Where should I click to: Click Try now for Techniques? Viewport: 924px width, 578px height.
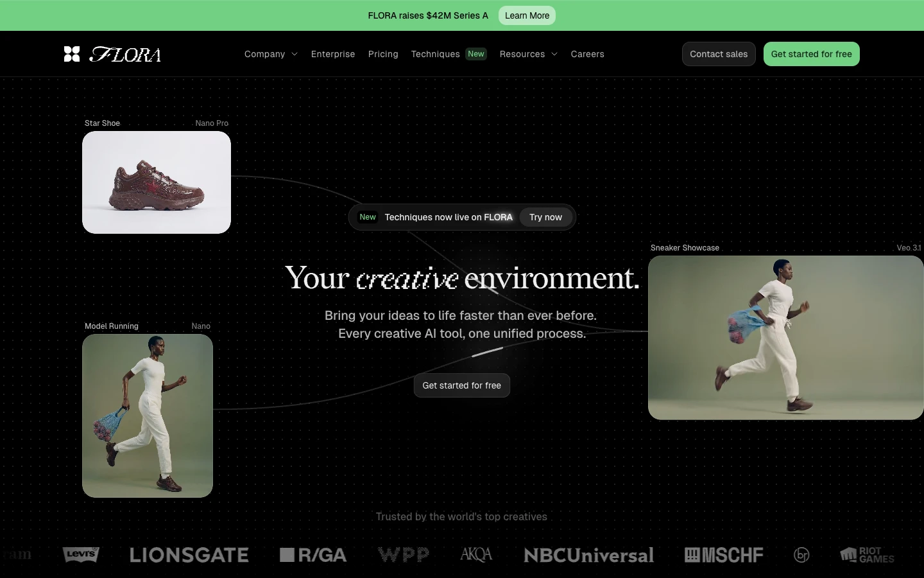545,217
